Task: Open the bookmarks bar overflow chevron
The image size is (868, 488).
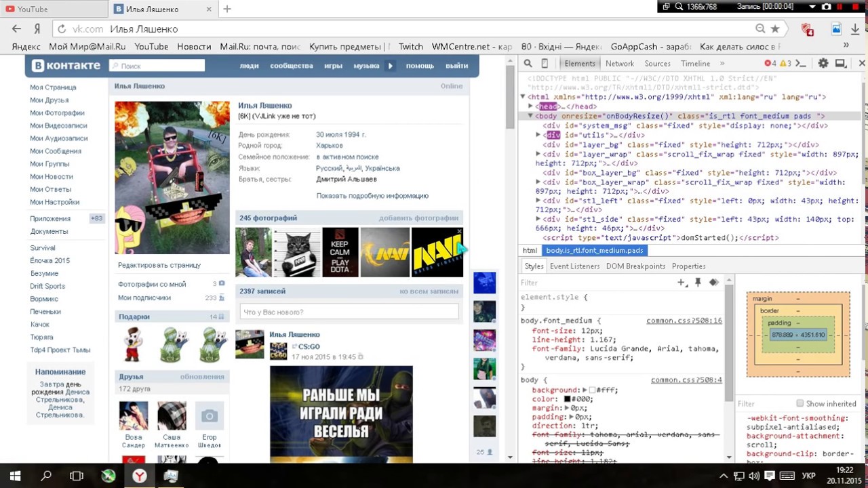Action: pos(846,46)
